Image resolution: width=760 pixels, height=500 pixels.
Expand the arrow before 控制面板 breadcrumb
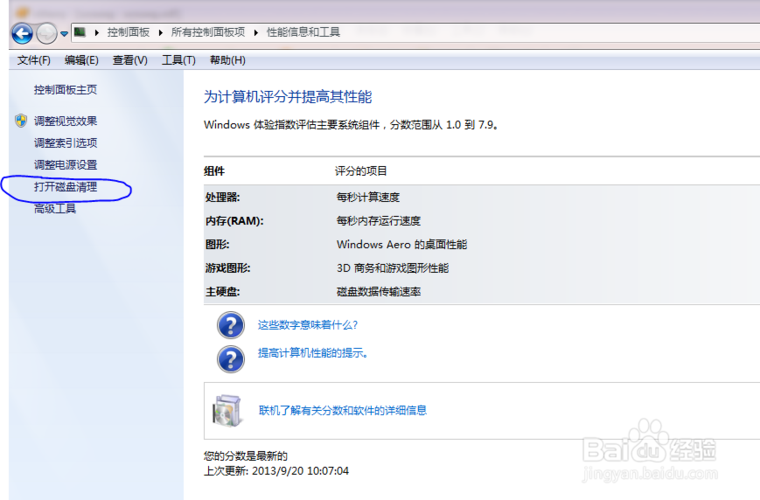click(x=97, y=32)
